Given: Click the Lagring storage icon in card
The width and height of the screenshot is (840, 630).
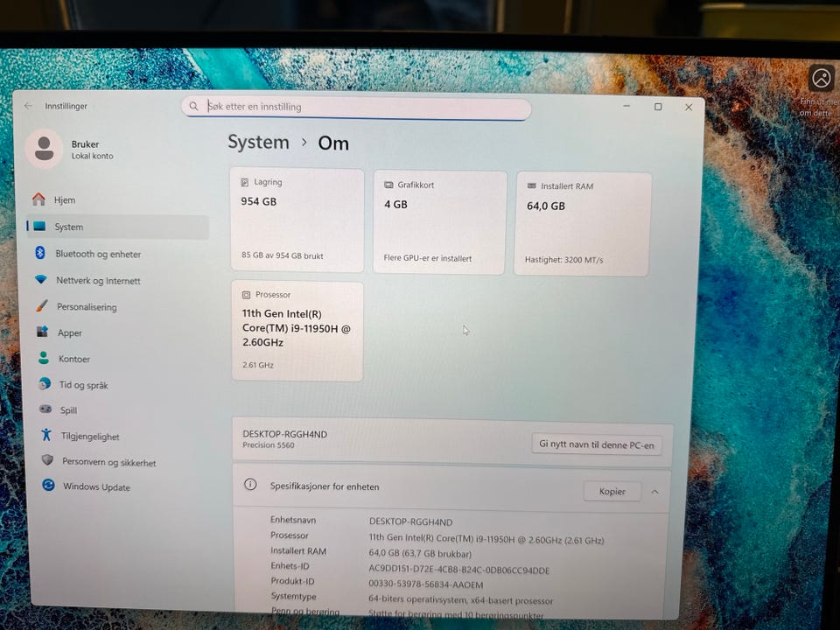Looking at the screenshot, I should (x=244, y=182).
